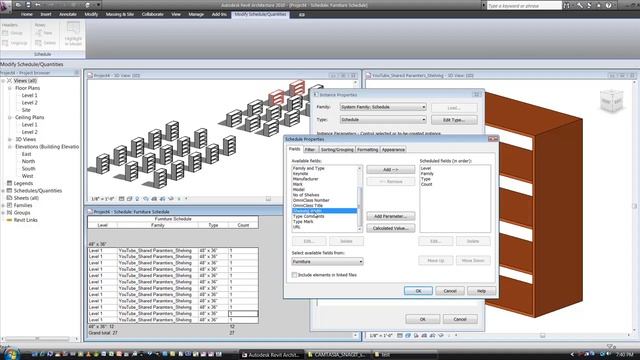Click OK in Schedule Properties dialog
Screen dimensions: 640x360
(418, 291)
